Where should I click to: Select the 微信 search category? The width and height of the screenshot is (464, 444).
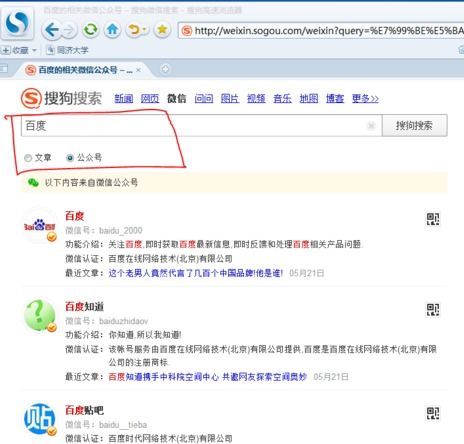click(176, 98)
